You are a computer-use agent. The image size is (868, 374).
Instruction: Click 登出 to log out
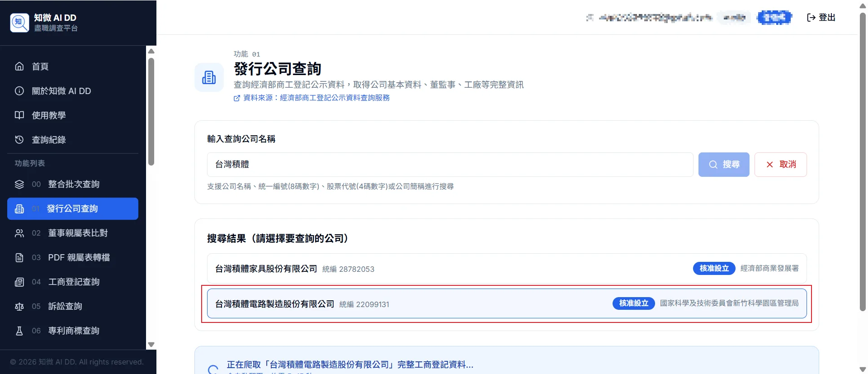821,17
